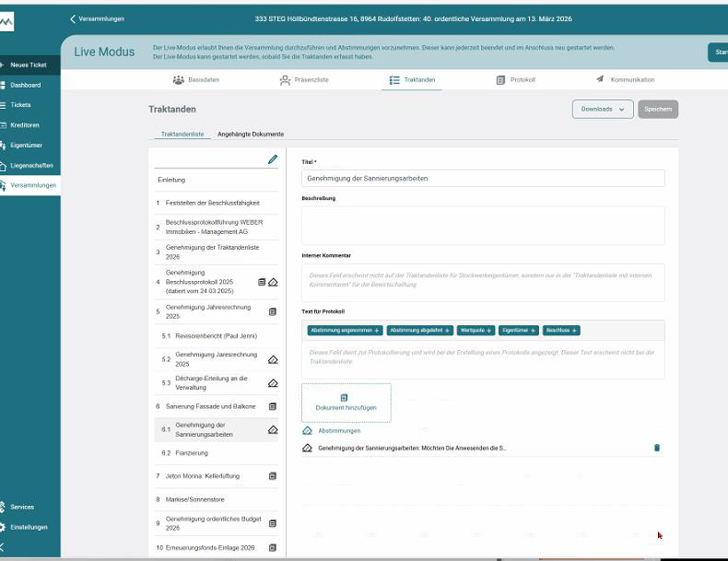Click the Abstimmungen vote icon

(x=308, y=430)
